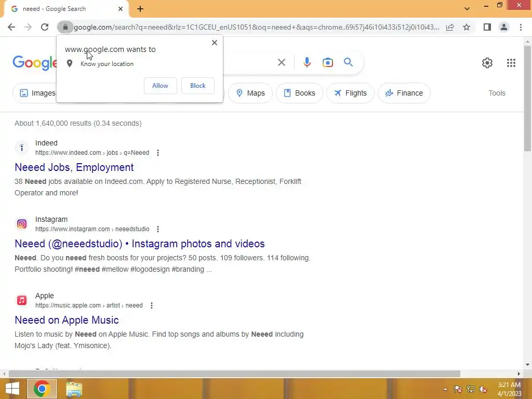Open a new tab with plus button
This screenshot has width=532, height=399.
pyautogui.click(x=140, y=9)
